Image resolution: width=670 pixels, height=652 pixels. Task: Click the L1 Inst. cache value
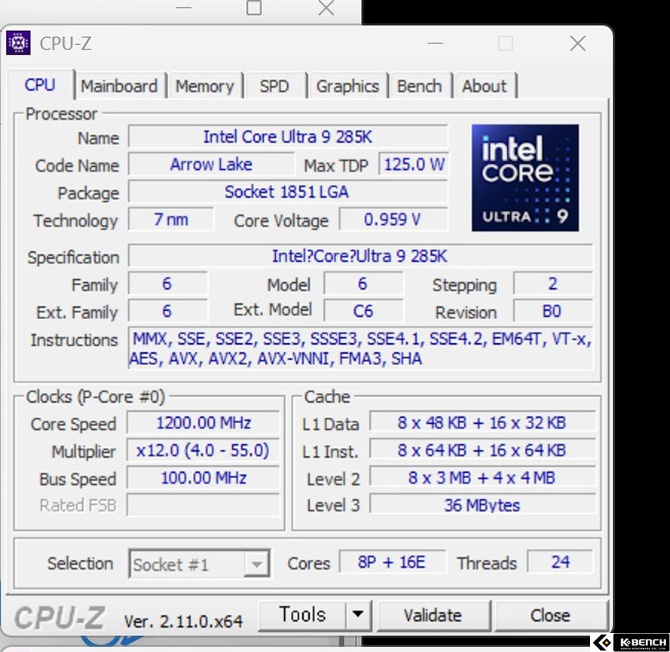coord(482,450)
